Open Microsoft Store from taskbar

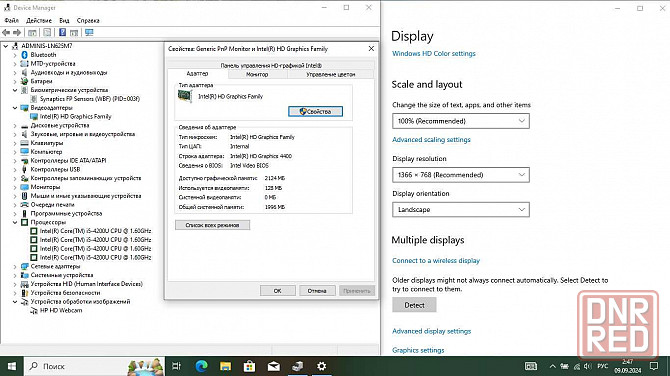pos(250,366)
